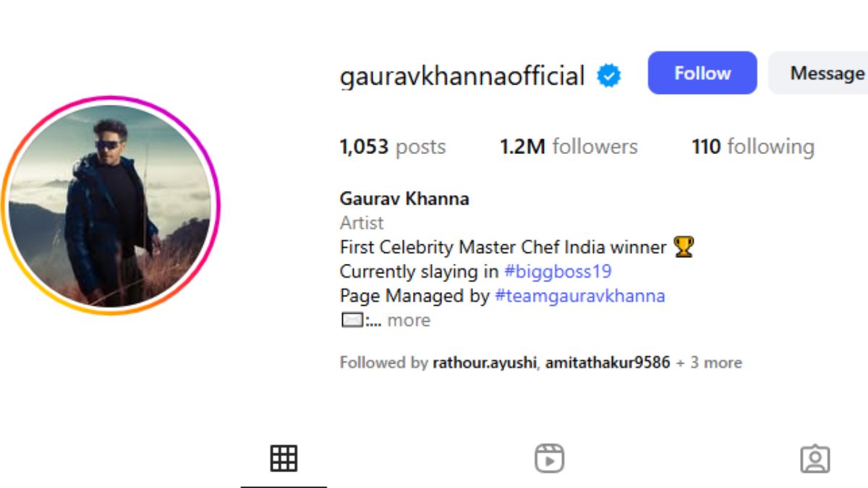This screenshot has height=488, width=868.
Task: View the 110 following list
Action: [753, 147]
